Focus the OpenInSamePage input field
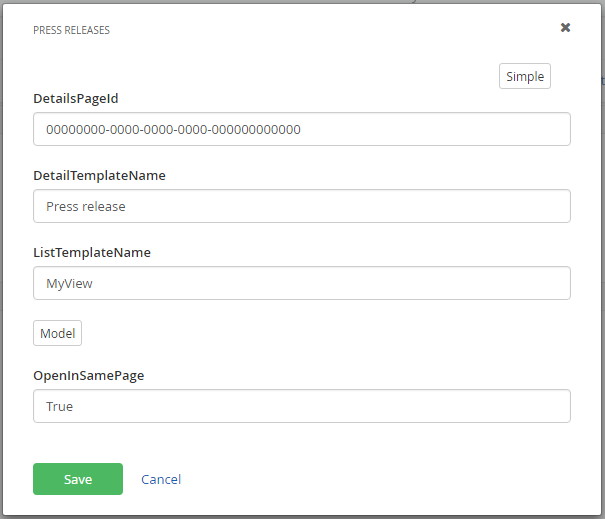 [302, 406]
